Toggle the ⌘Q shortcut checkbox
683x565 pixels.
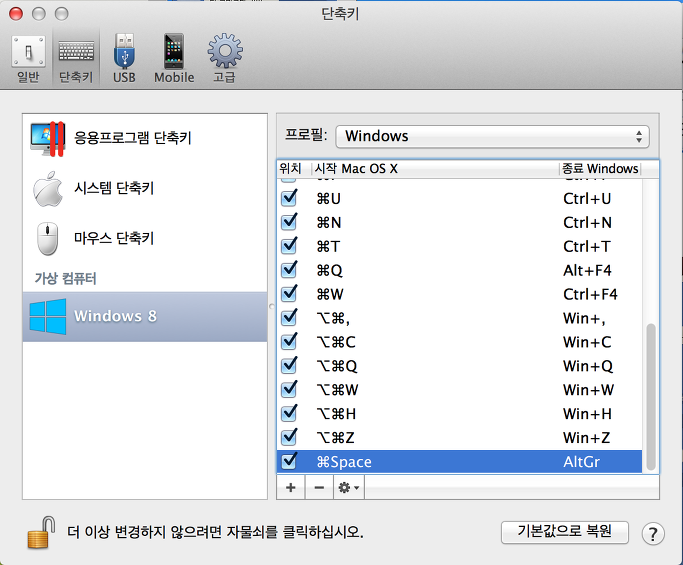click(x=289, y=270)
